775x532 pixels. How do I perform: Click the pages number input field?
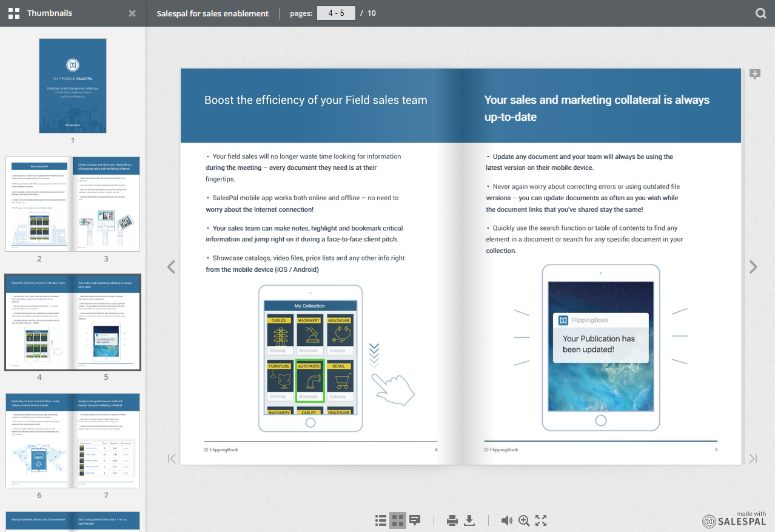coord(336,13)
